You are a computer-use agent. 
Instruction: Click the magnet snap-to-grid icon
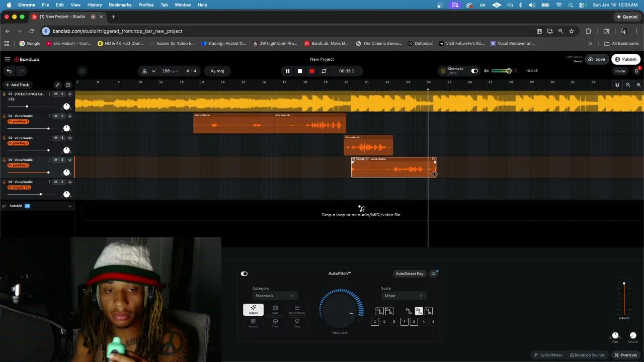coord(617,85)
